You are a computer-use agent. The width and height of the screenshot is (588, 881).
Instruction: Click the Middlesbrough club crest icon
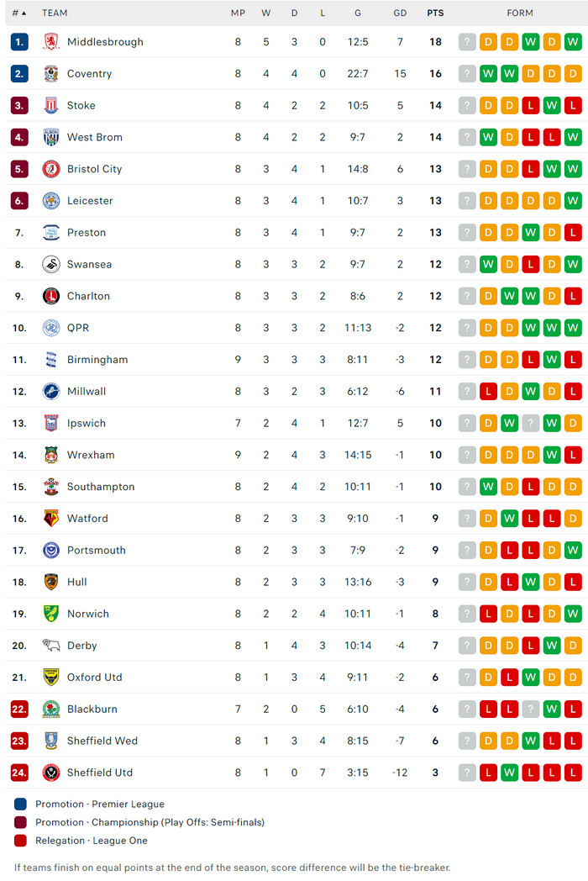(x=51, y=42)
